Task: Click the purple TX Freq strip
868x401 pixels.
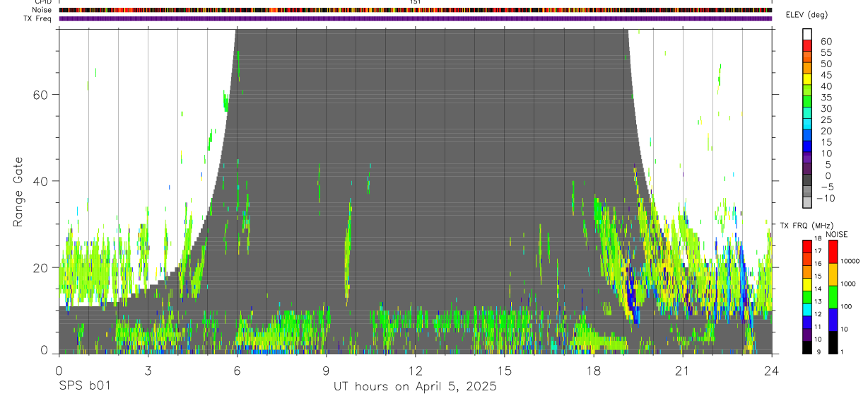Action: (x=416, y=18)
